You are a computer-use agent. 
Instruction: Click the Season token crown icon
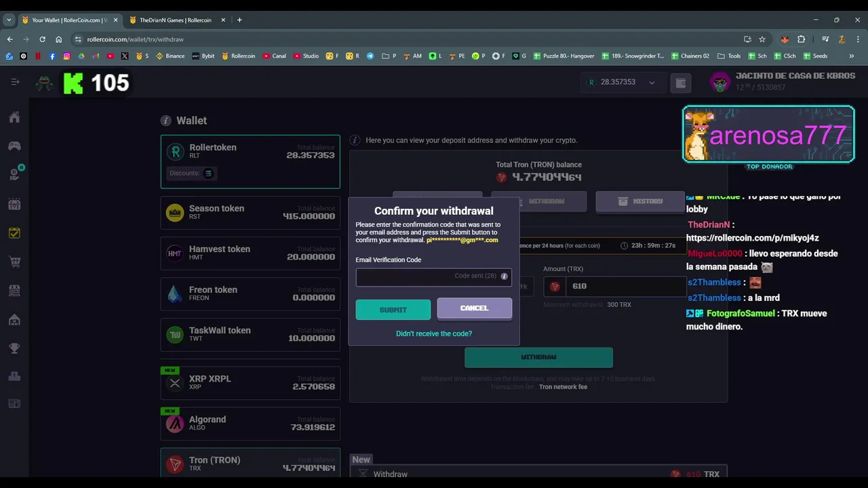pyautogui.click(x=175, y=213)
